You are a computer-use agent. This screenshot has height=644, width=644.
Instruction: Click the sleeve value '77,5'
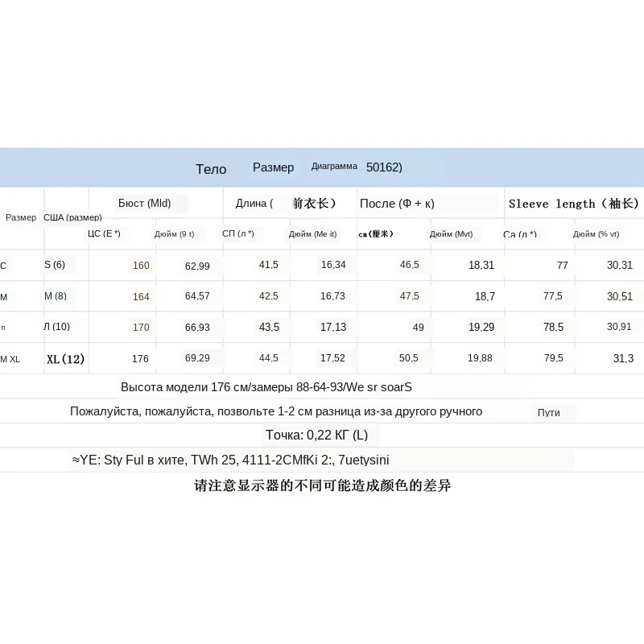pyautogui.click(x=553, y=296)
